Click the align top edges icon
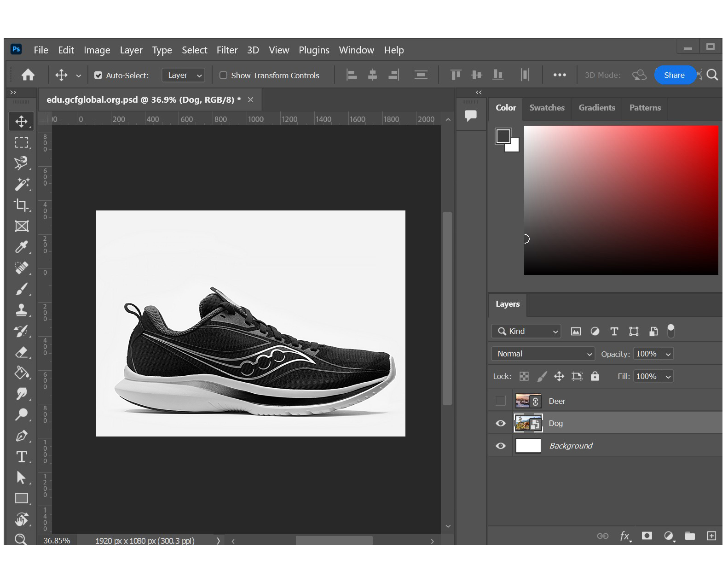 click(x=456, y=75)
